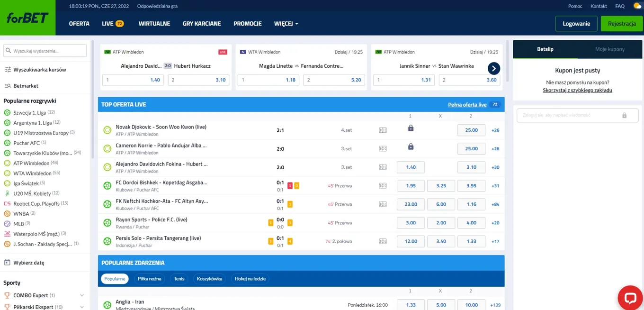This screenshot has height=310, width=644.
Task: Select draw odds 2.00 Rayon Sports
Action: (441, 223)
